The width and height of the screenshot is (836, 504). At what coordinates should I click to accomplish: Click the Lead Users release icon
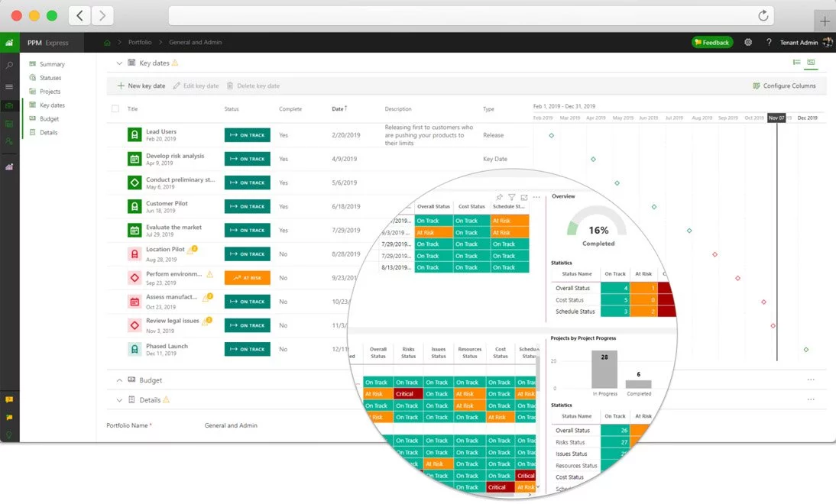[134, 135]
